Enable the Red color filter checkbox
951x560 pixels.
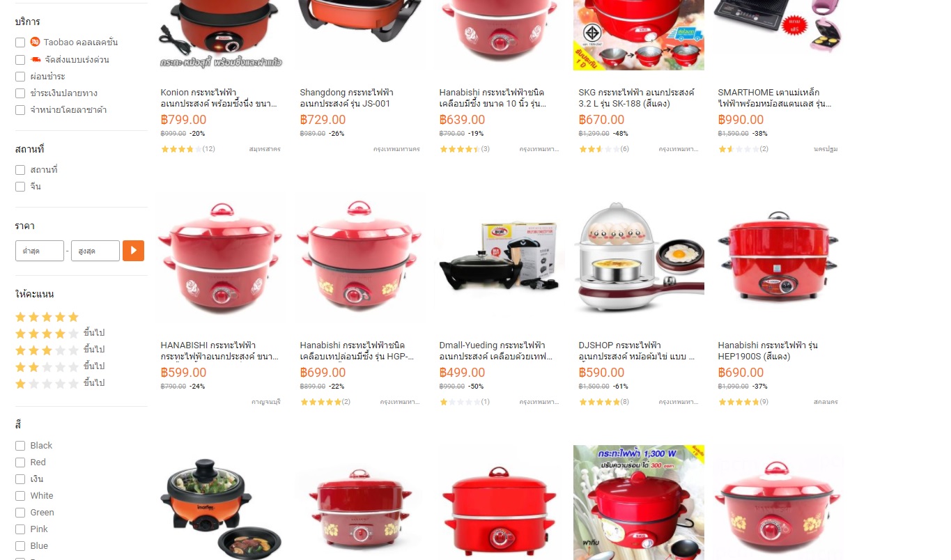pos(20,462)
